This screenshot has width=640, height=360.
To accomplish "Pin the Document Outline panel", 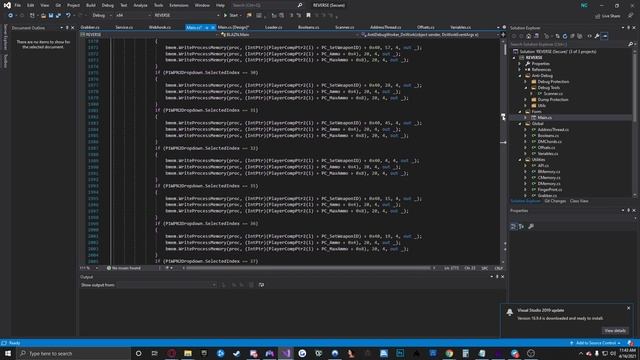I will pos(67,28).
